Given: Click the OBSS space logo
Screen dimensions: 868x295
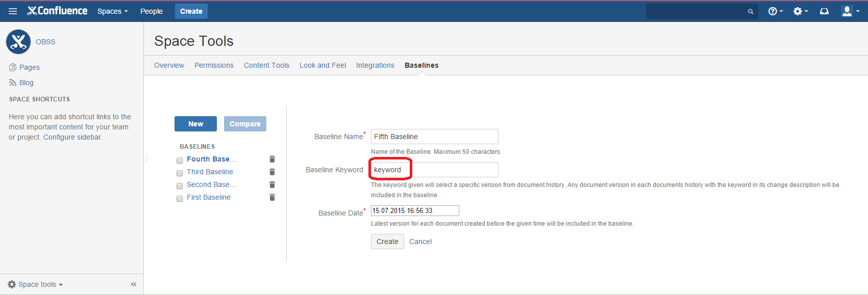Looking at the screenshot, I should pos(18,42).
